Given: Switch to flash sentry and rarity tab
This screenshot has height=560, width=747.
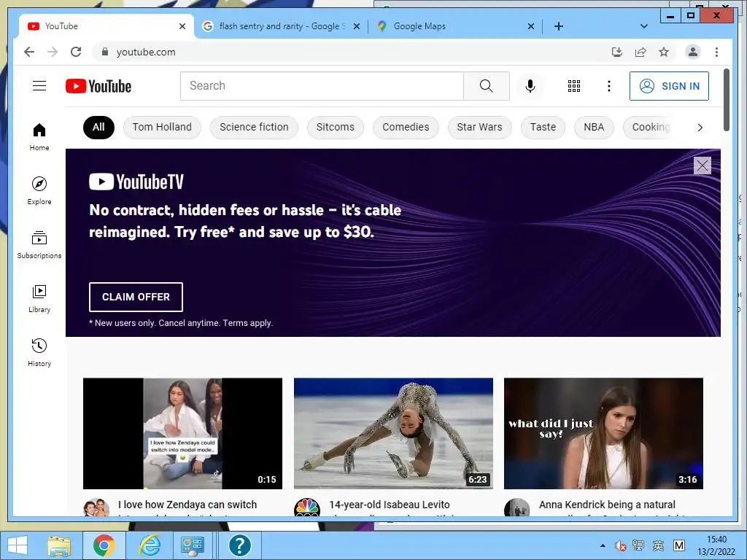Looking at the screenshot, I should point(281,26).
